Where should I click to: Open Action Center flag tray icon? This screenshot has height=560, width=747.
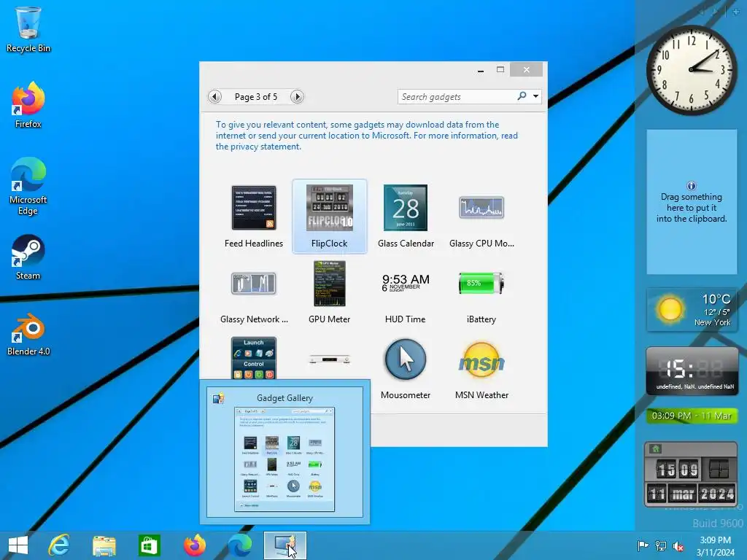click(x=643, y=545)
